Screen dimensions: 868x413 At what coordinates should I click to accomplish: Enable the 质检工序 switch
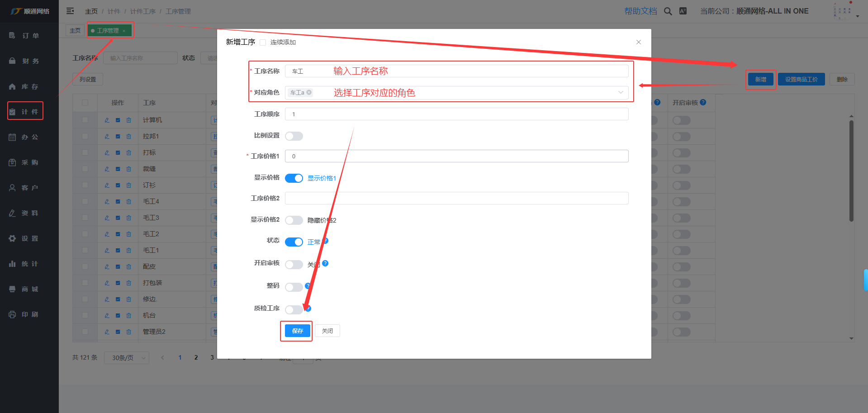pyautogui.click(x=294, y=309)
